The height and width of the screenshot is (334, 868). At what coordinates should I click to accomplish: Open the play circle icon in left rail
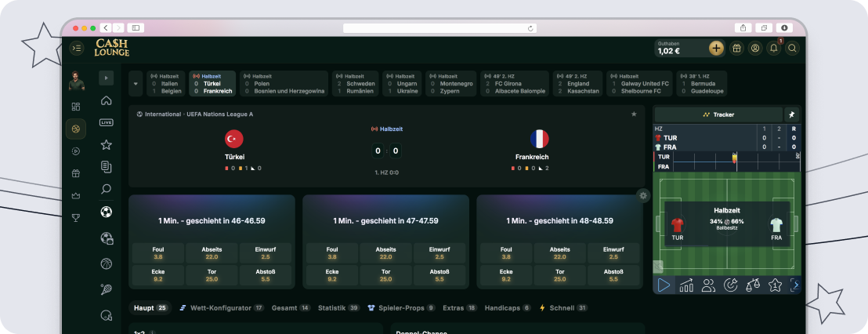click(76, 151)
